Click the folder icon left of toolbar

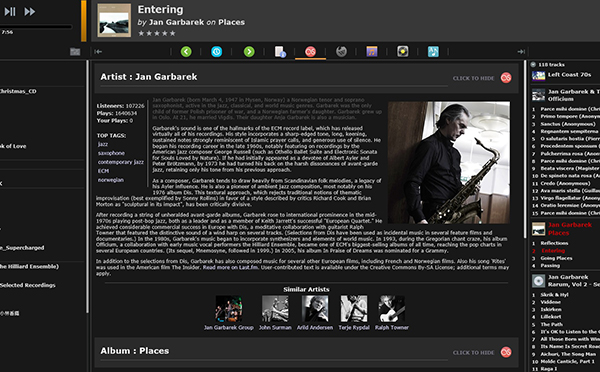point(75,52)
